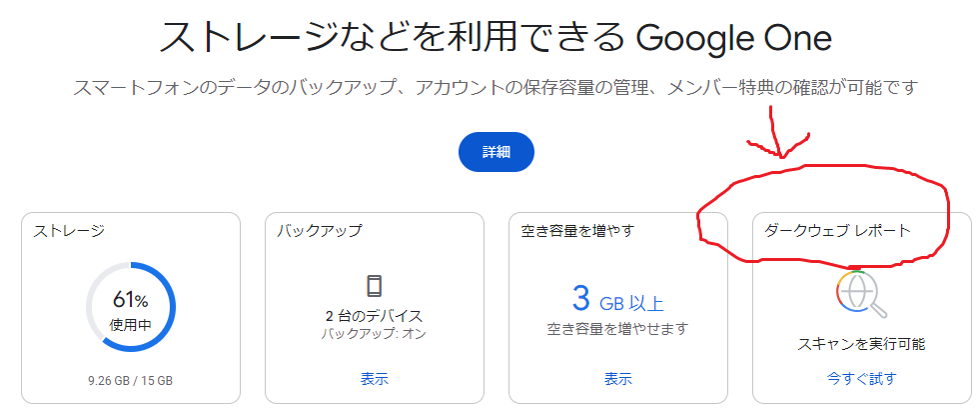Click the Google One page headline
Image resolution: width=980 pixels, height=419 pixels.
pos(495,38)
